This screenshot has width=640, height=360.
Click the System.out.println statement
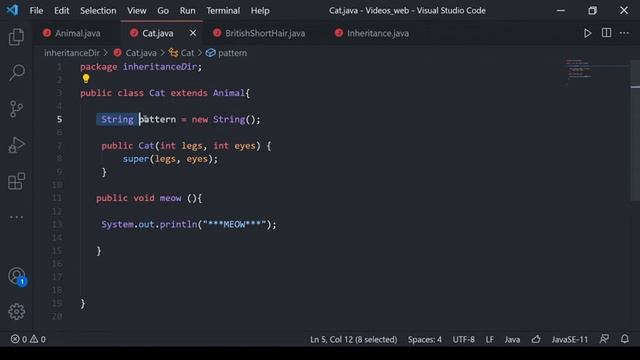click(189, 224)
